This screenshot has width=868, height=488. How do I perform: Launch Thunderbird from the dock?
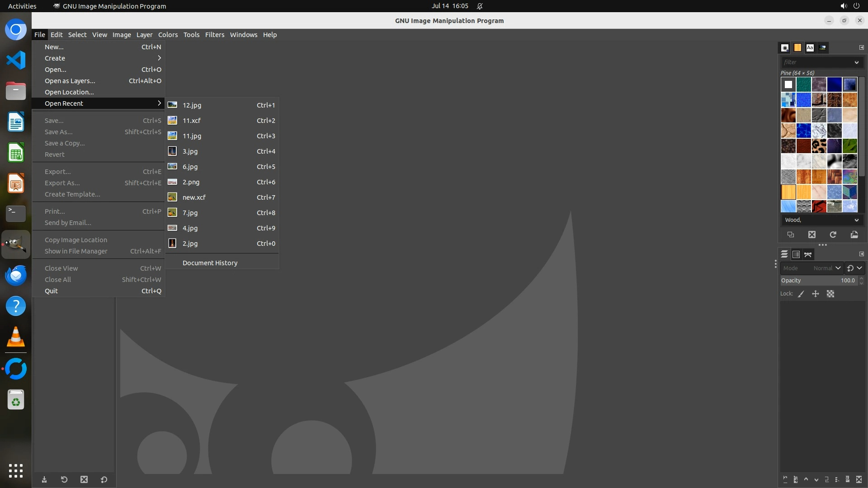[x=16, y=275]
